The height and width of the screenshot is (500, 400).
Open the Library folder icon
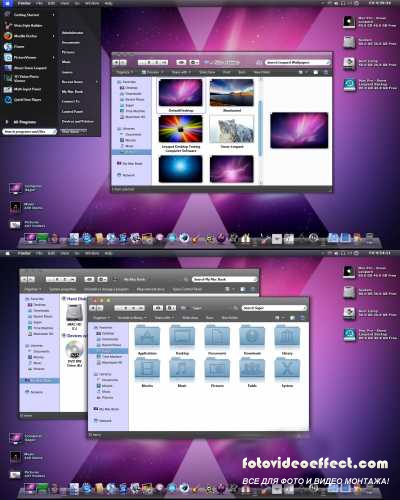[287, 337]
